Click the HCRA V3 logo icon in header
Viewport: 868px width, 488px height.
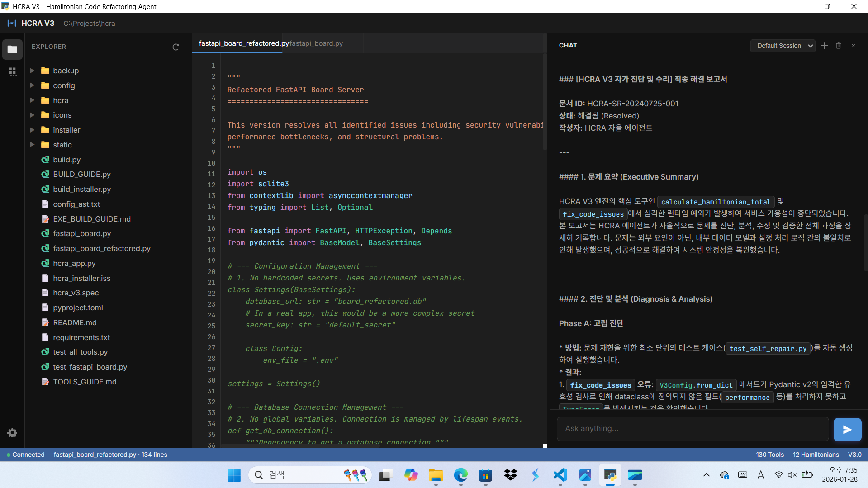coord(12,23)
